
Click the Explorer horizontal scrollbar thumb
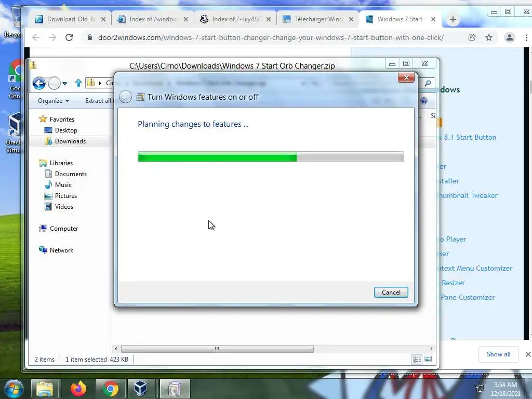(x=217, y=349)
